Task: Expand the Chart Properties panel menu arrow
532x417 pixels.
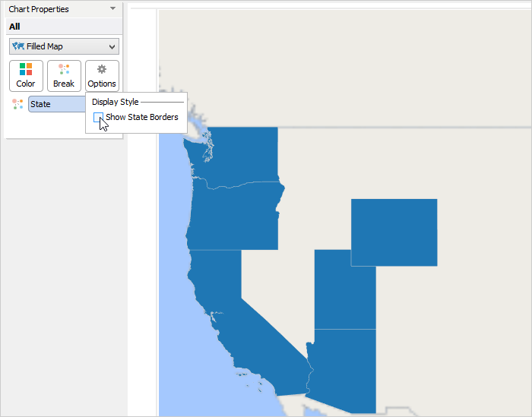Action: (113, 8)
